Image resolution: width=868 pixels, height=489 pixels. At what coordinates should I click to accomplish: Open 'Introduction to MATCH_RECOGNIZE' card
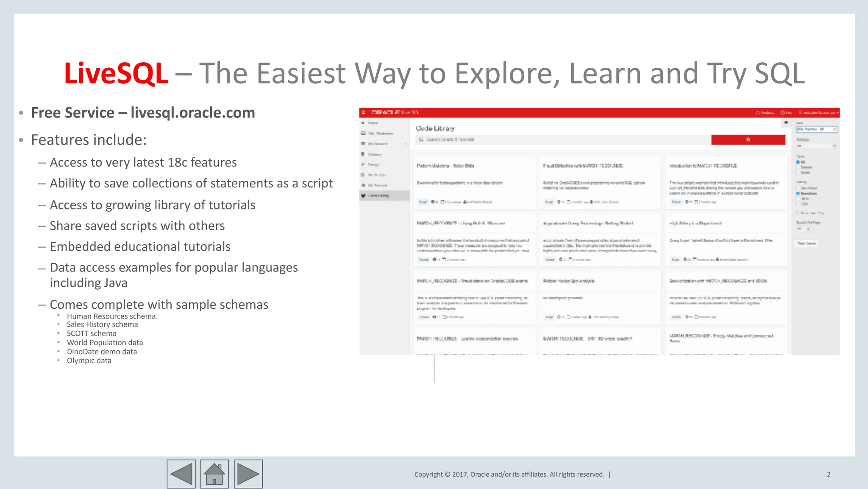(703, 166)
